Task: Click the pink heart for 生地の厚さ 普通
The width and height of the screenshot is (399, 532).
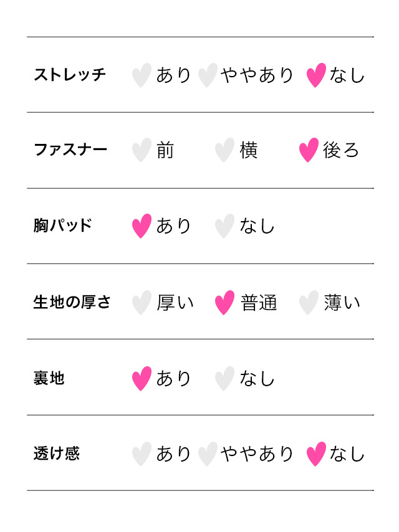Action: [224, 303]
